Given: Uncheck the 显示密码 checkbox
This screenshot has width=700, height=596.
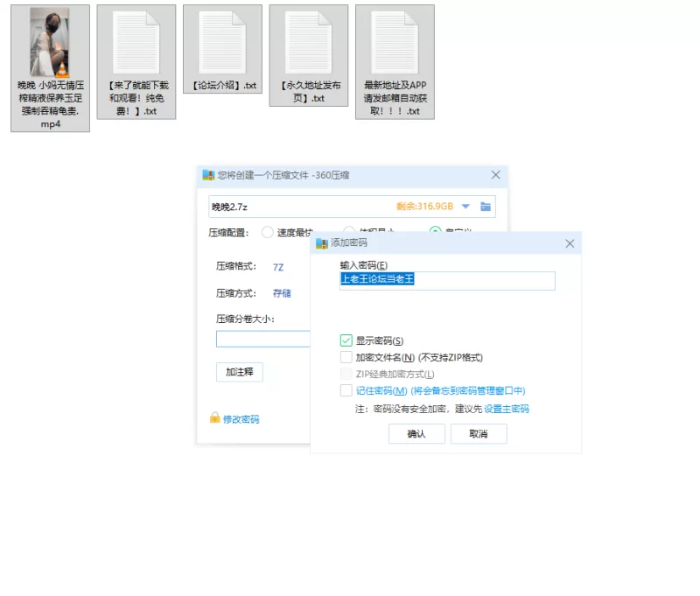Looking at the screenshot, I should tap(346, 340).
